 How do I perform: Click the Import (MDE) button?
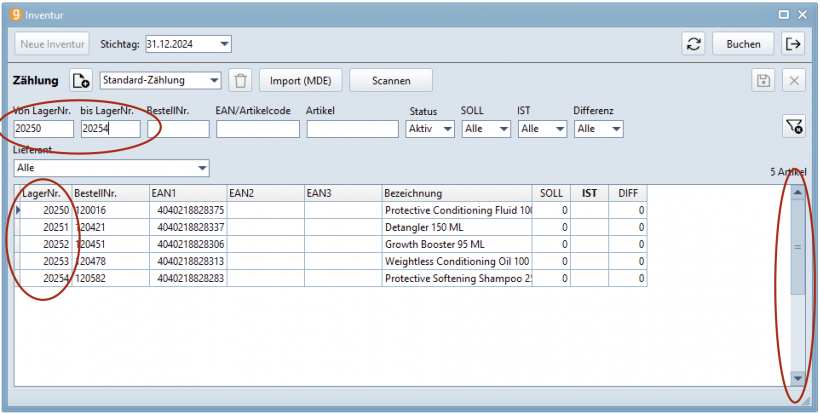(301, 81)
